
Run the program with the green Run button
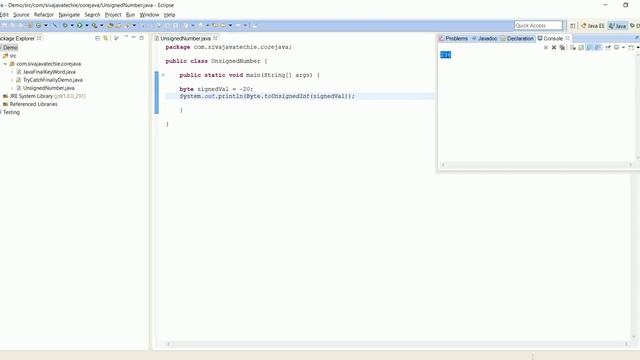point(80,25)
